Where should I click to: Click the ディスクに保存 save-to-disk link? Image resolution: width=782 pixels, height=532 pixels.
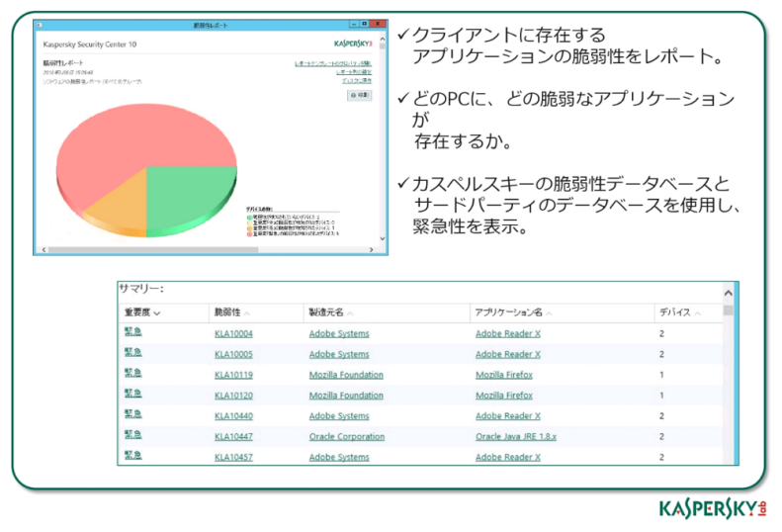(357, 80)
